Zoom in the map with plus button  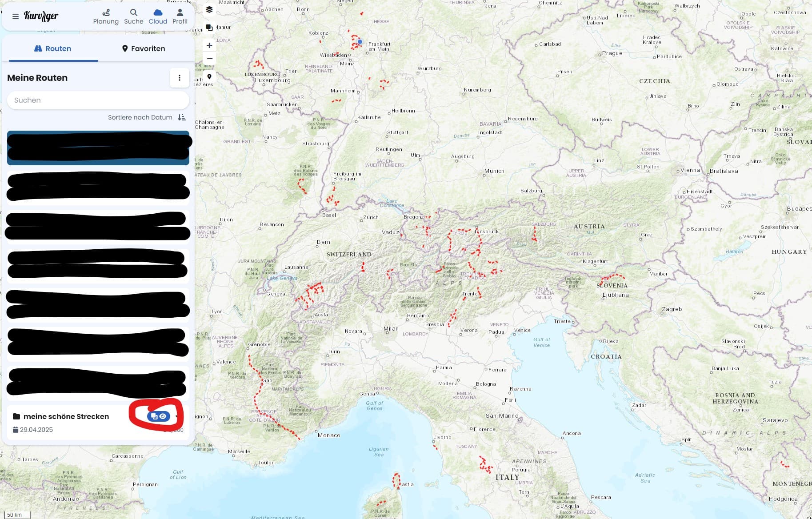209,45
